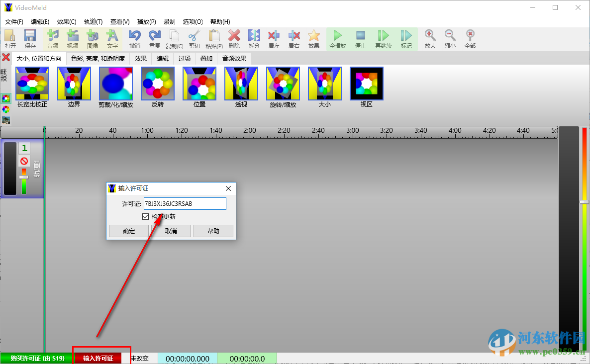Confirm license with 确定 button

pyautogui.click(x=129, y=231)
